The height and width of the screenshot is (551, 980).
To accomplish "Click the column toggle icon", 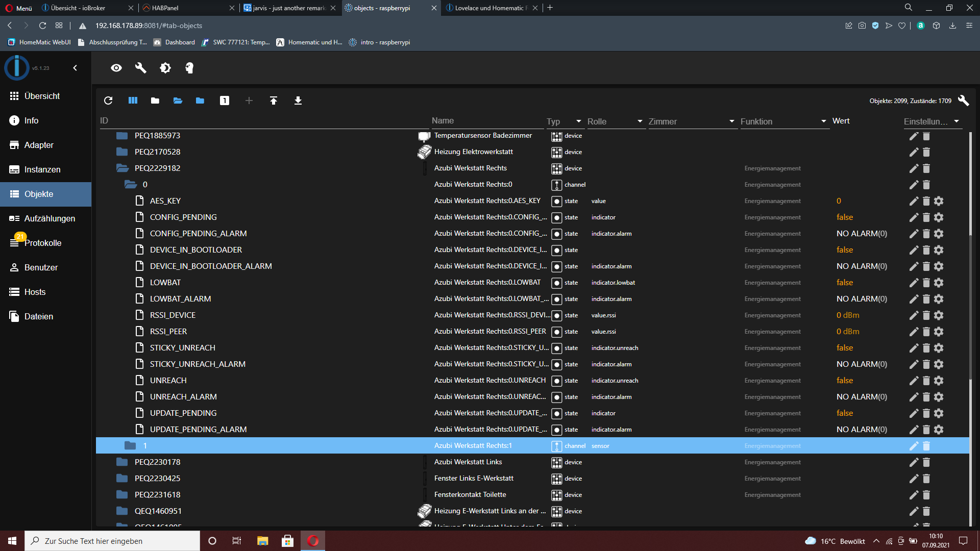I will pyautogui.click(x=133, y=101).
